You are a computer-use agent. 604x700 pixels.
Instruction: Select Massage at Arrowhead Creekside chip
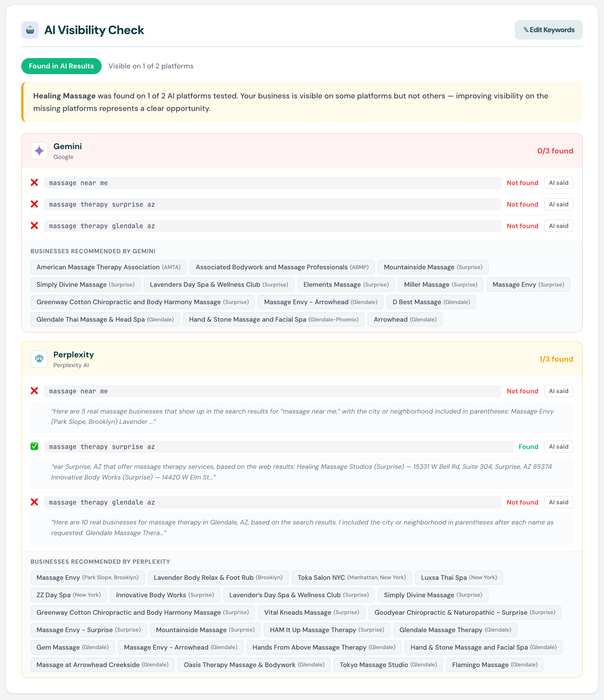pos(102,665)
